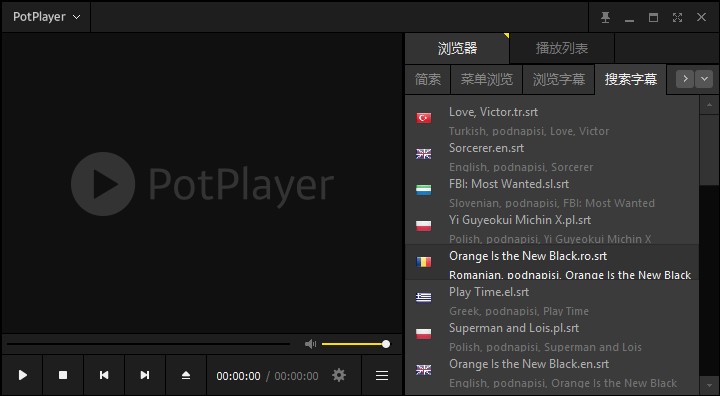The height and width of the screenshot is (396, 720).
Task: Stop playback with the Stop button
Action: click(63, 375)
